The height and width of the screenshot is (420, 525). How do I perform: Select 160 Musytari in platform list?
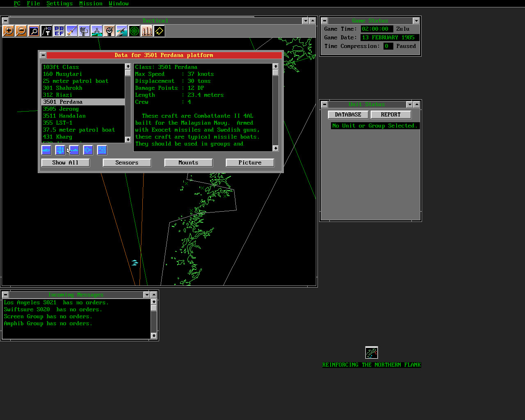coord(83,74)
